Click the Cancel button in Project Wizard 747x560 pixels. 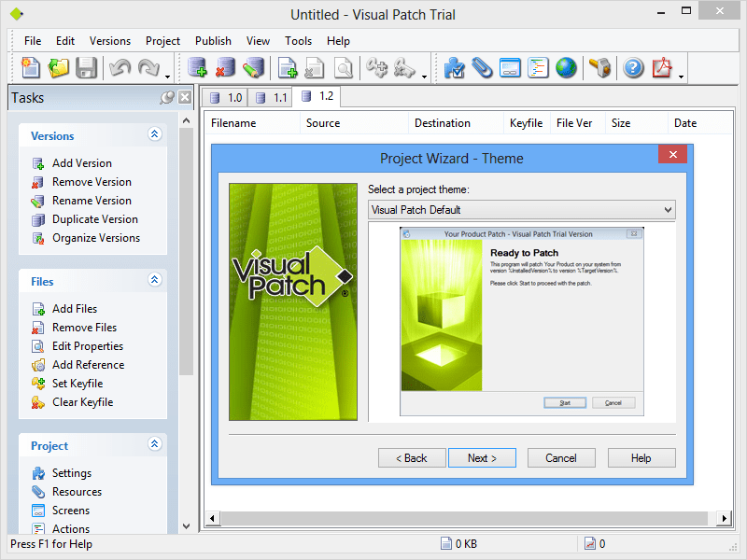561,458
